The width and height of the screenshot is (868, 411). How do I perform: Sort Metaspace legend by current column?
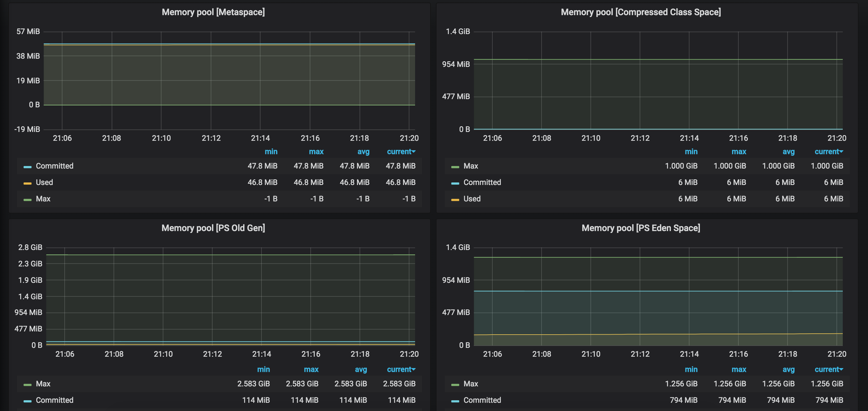[x=401, y=152]
